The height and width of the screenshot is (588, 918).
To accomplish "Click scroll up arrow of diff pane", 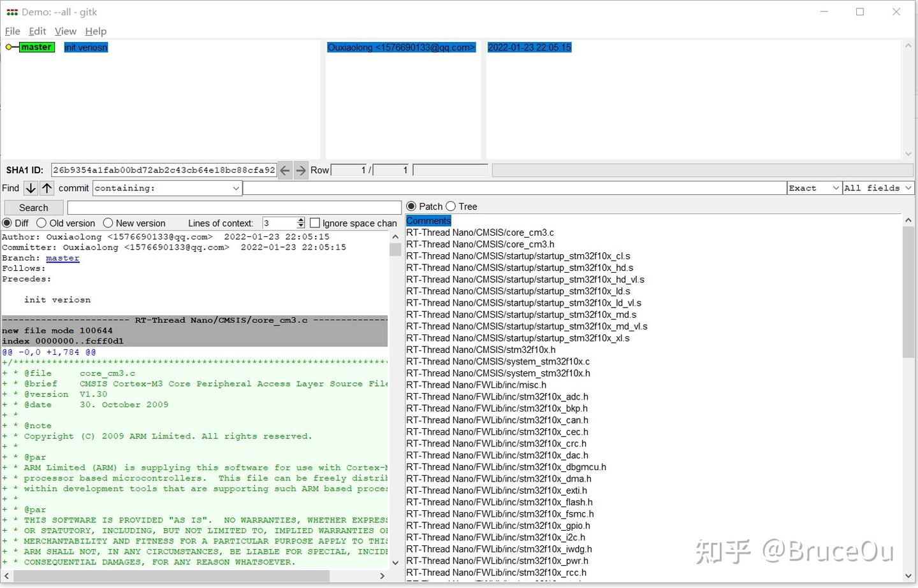I will 395,236.
